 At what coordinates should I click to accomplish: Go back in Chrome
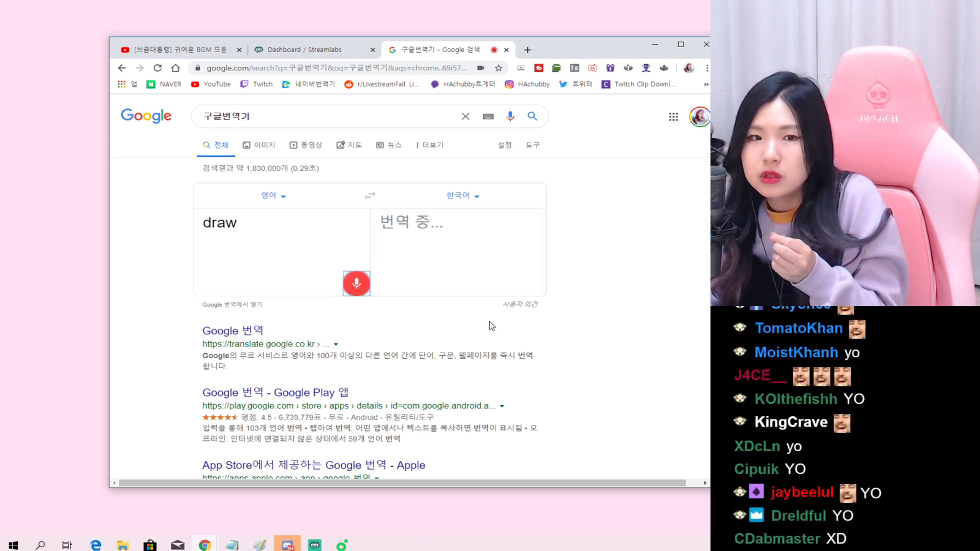(122, 68)
